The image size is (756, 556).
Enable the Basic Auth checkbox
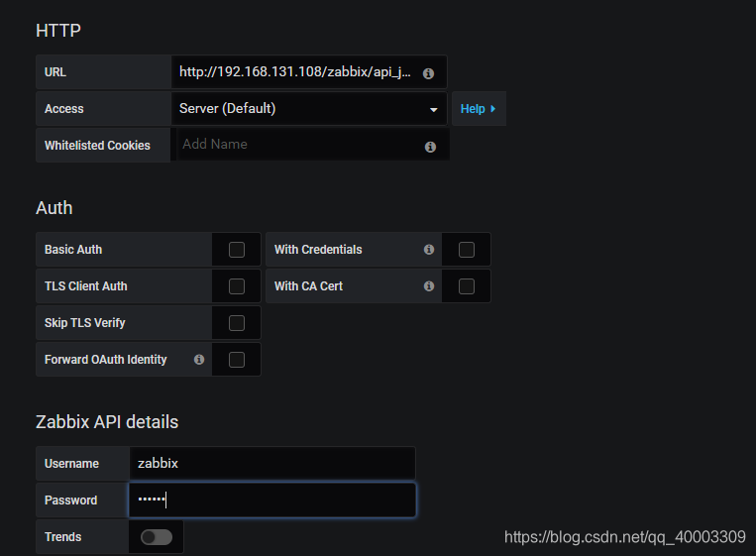click(236, 250)
